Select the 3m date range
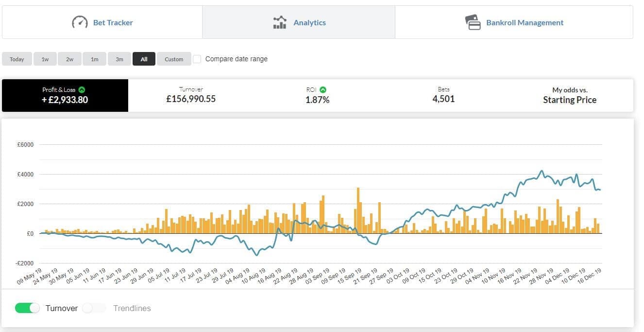The height and width of the screenshot is (332, 644). tap(119, 59)
